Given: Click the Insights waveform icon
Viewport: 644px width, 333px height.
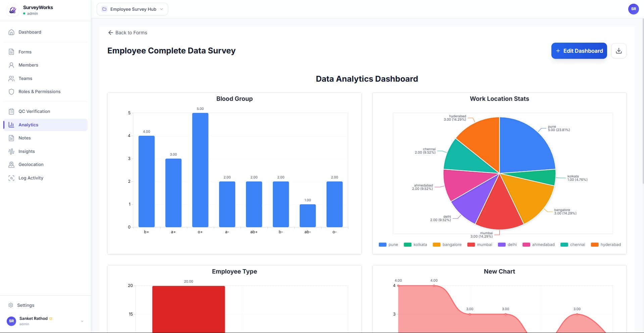Looking at the screenshot, I should pyautogui.click(x=11, y=152).
